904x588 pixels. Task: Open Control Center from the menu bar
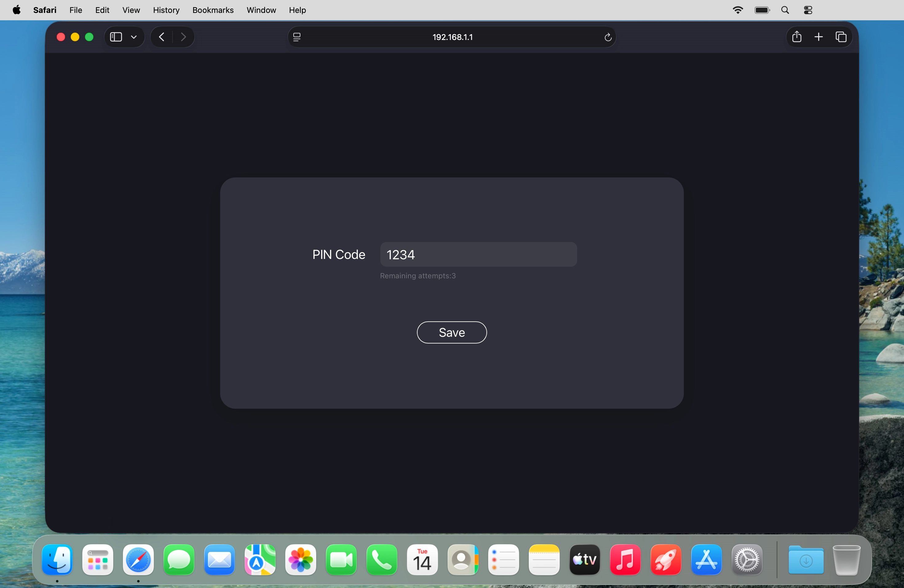[807, 10]
